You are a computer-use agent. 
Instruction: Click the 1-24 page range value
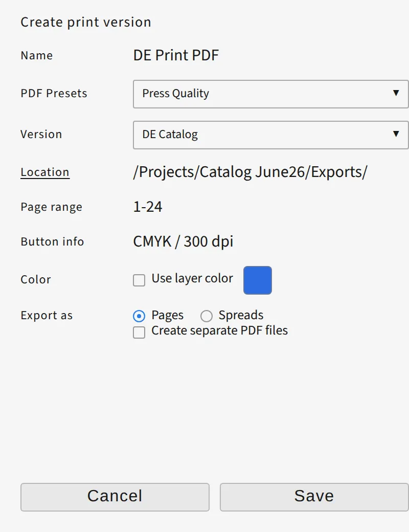point(148,207)
